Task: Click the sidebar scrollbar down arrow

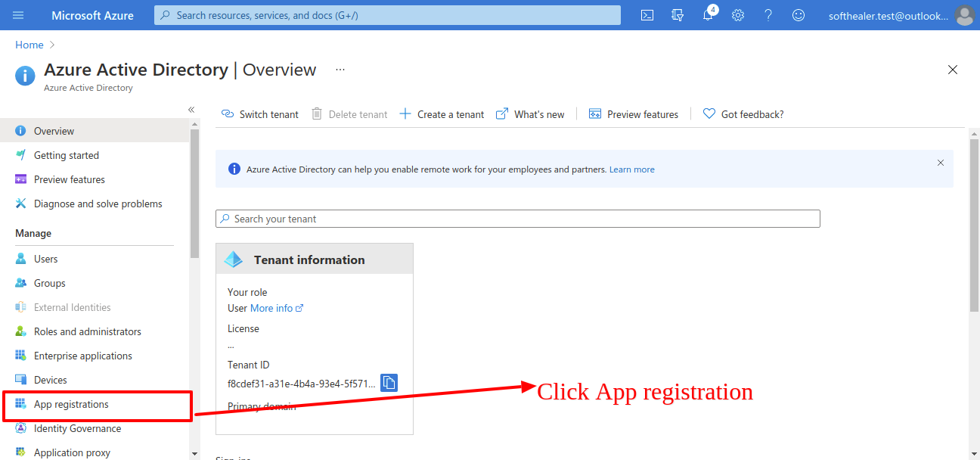Action: (194, 454)
